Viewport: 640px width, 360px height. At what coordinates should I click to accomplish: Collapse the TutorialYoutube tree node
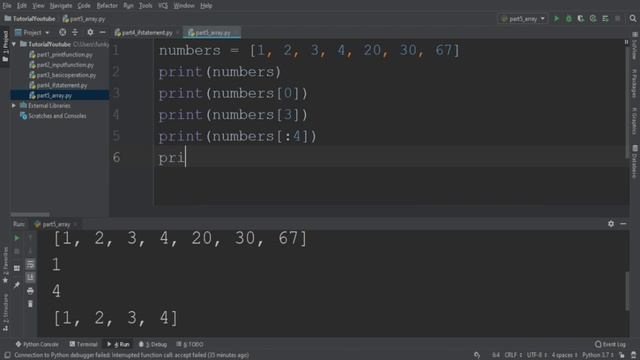tap(14, 44)
